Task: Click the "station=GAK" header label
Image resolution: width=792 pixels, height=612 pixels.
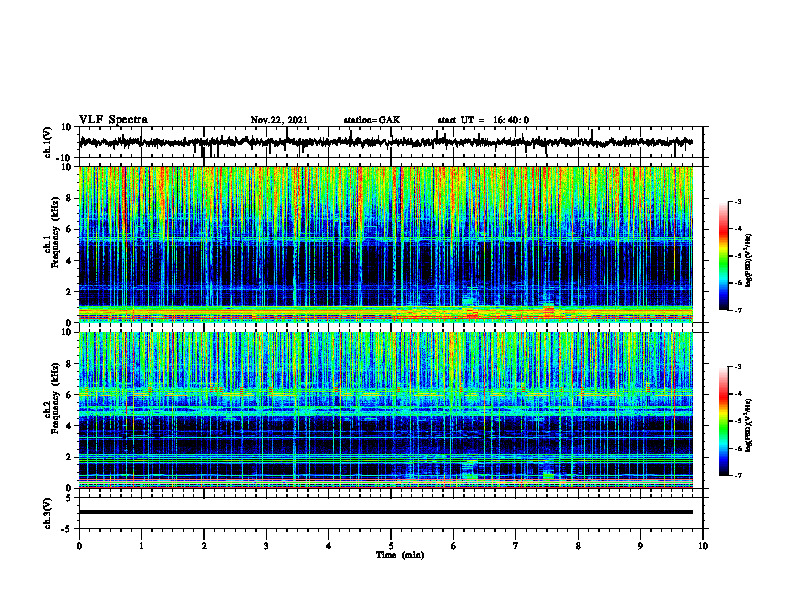Action: pos(372,120)
